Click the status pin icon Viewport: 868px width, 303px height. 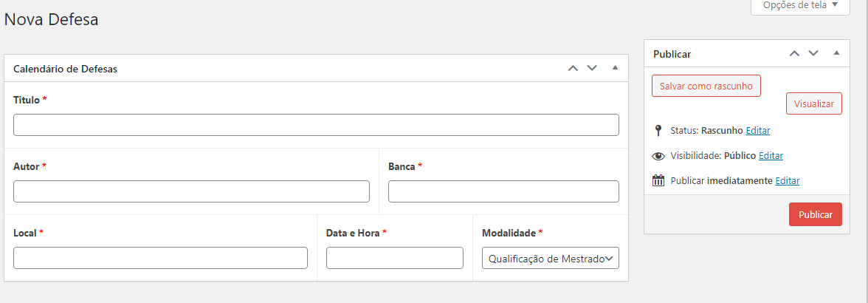pyautogui.click(x=658, y=131)
